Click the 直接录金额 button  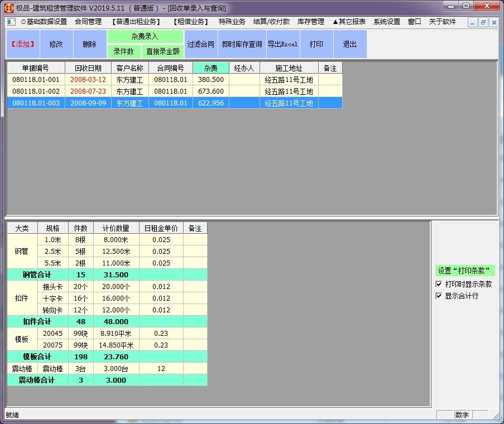(162, 51)
